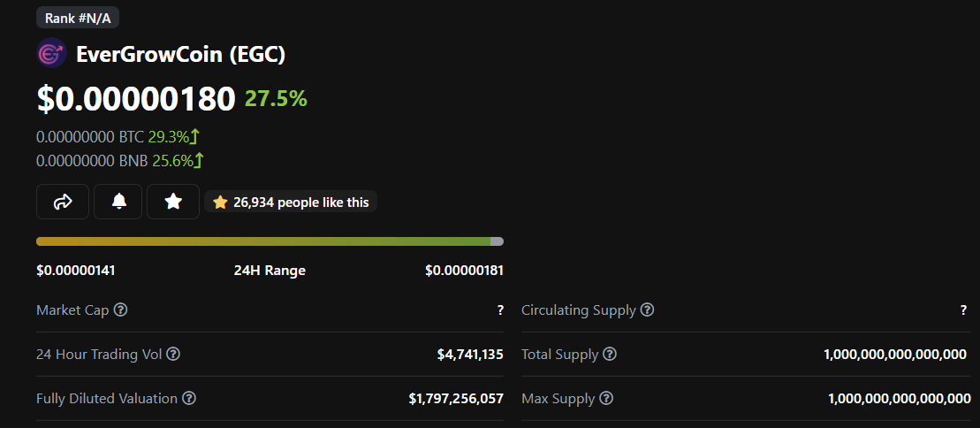Open Market Cap help question icon

[121, 310]
